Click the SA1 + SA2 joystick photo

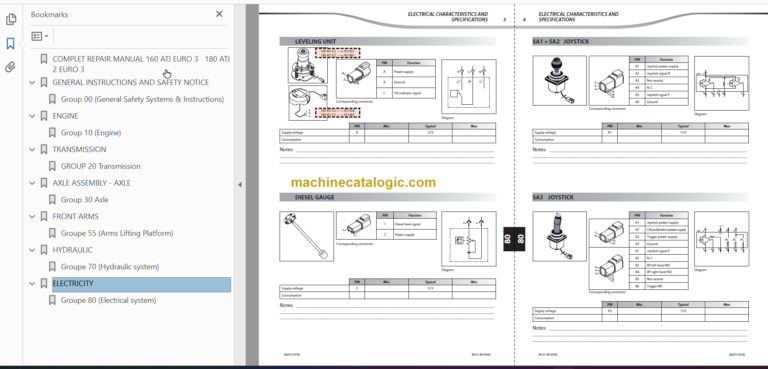tap(559, 80)
